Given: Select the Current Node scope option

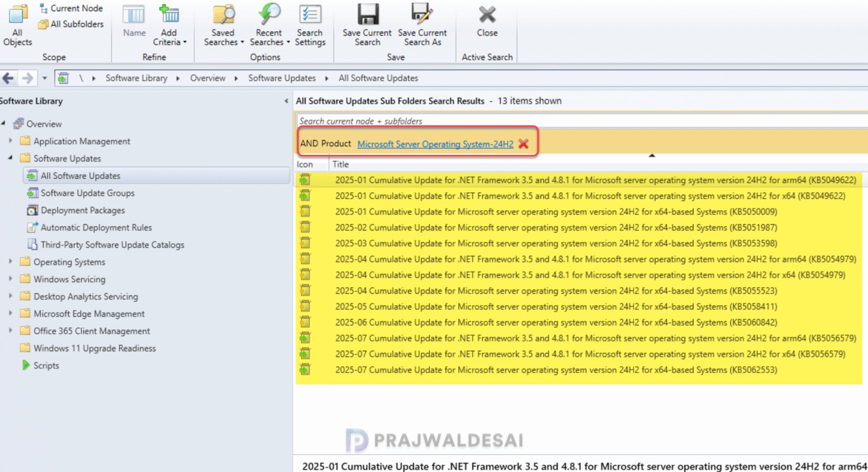Looking at the screenshot, I should click(x=71, y=8).
